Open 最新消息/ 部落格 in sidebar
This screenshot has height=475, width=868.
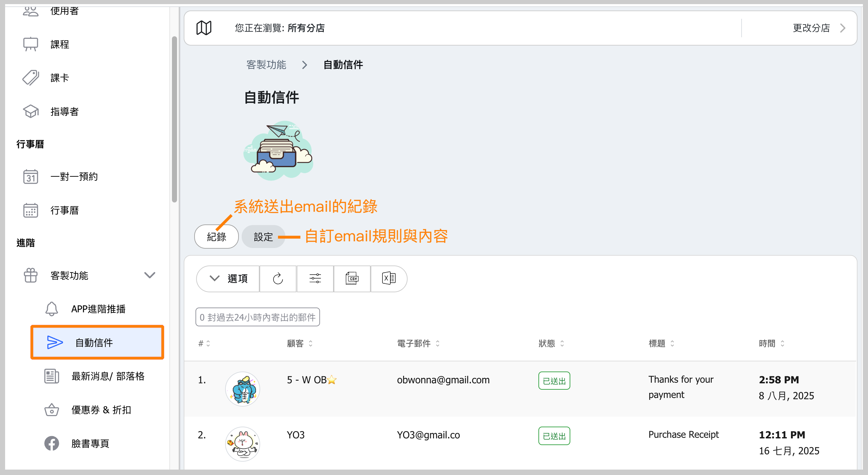pos(108,376)
